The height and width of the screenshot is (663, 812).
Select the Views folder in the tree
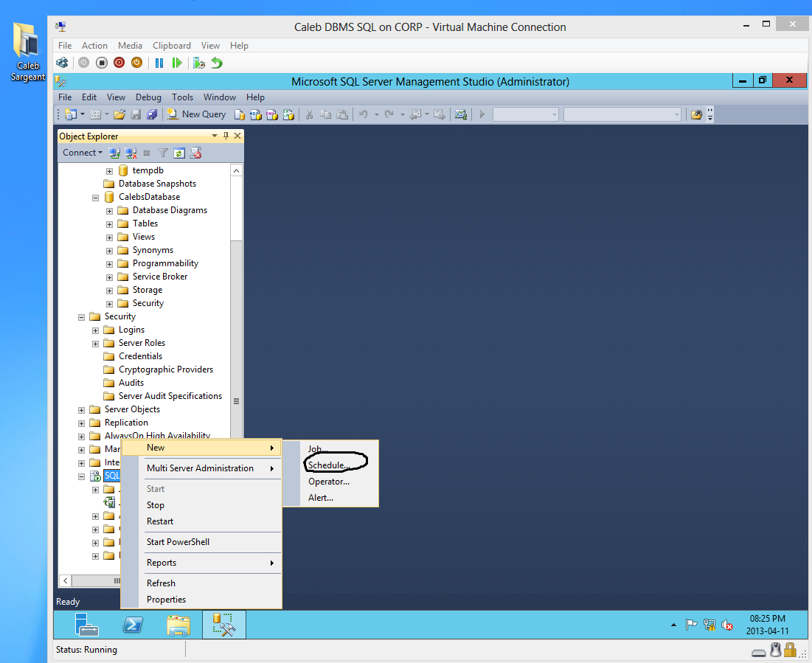(144, 237)
